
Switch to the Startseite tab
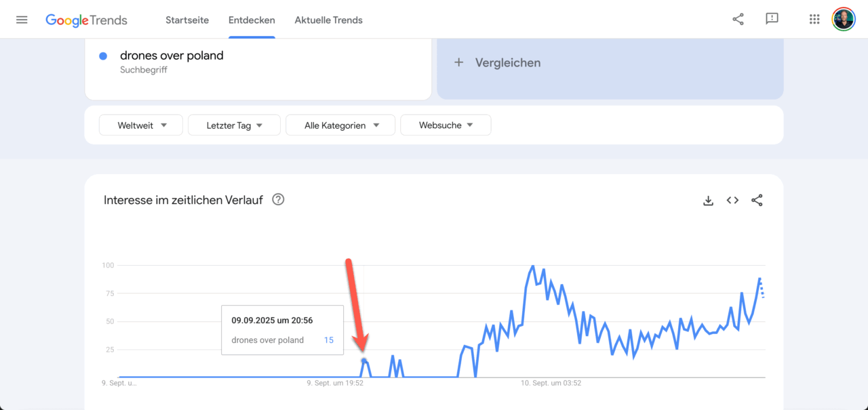coord(187,20)
